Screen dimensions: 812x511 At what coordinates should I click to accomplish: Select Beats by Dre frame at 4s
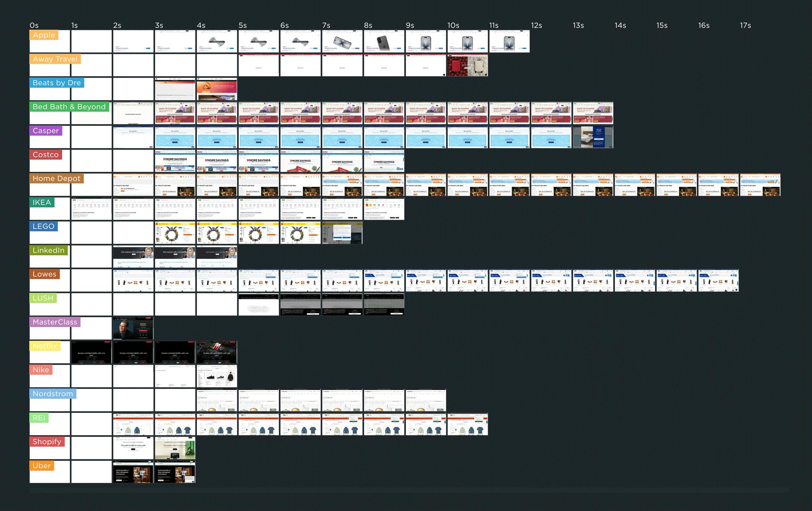tap(217, 89)
